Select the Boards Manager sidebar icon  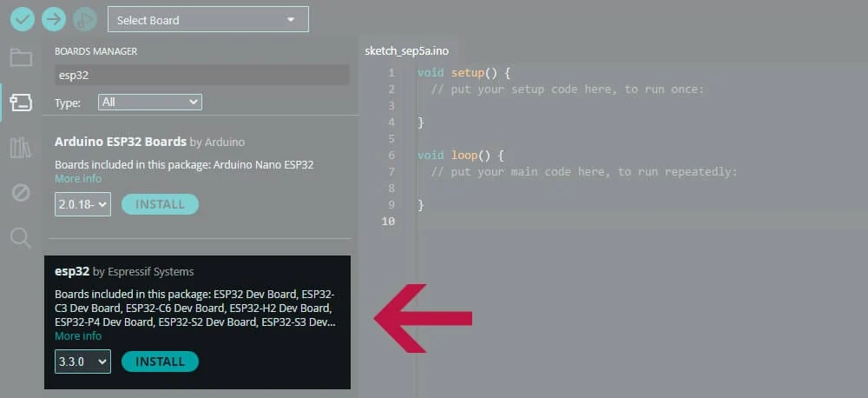(x=21, y=103)
